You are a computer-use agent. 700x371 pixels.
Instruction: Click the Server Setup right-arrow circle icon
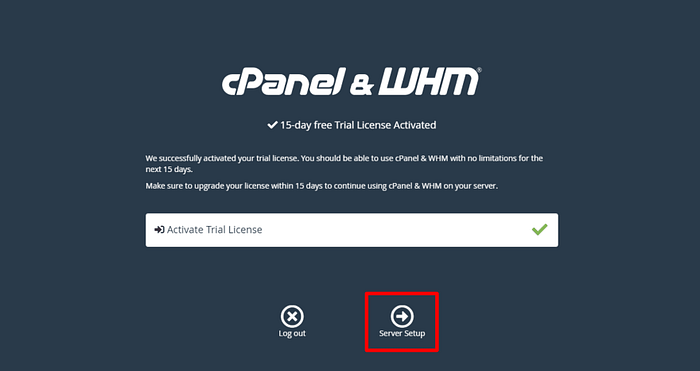pos(402,317)
